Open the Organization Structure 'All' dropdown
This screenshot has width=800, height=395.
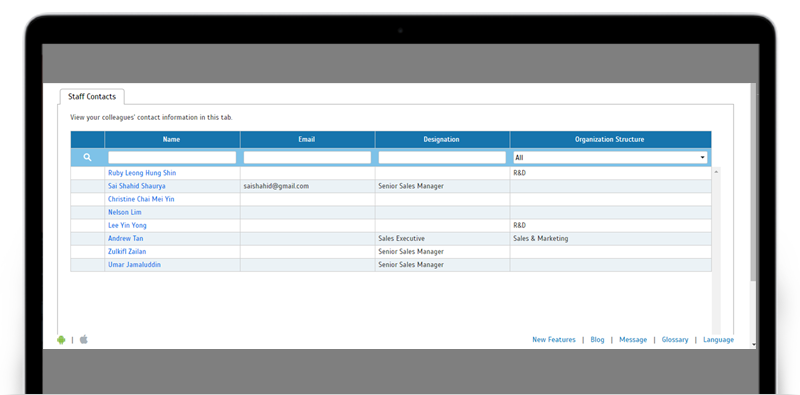[610, 158]
